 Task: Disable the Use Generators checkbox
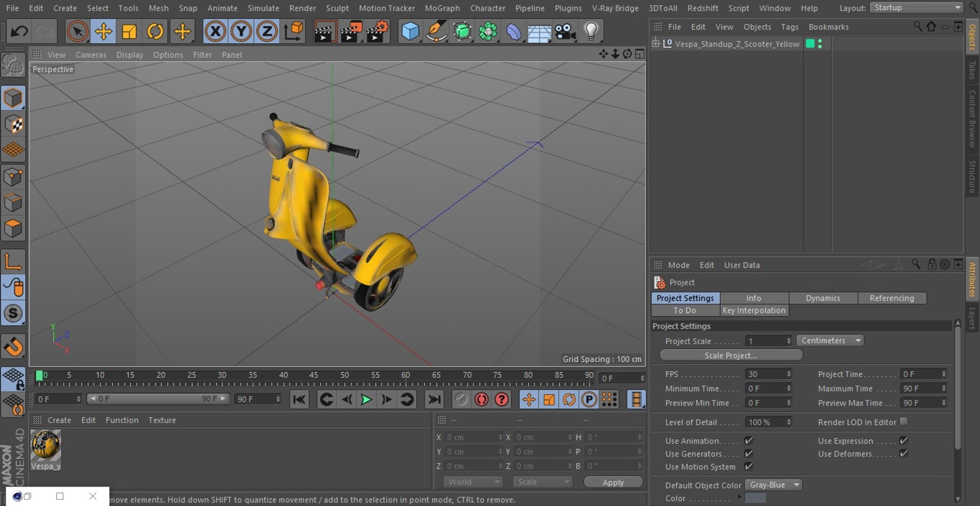[x=749, y=453]
